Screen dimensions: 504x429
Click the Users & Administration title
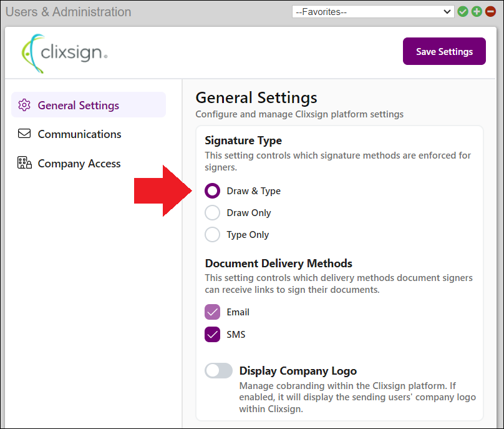click(69, 12)
